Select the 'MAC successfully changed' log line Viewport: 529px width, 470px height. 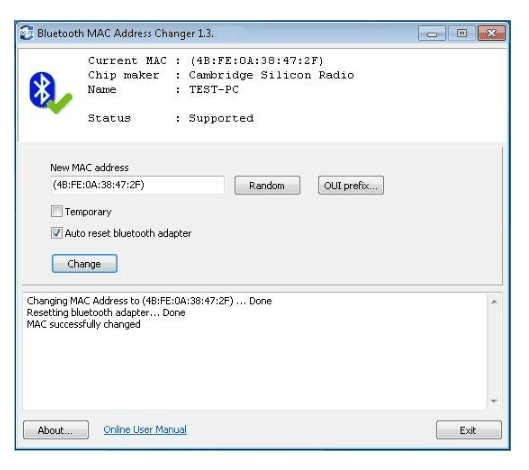(x=84, y=324)
